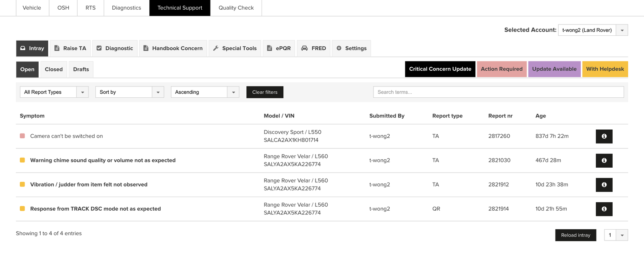Viewport: 644px width, 265px height.
Task: Switch to the Closed reports tab
Action: point(54,70)
